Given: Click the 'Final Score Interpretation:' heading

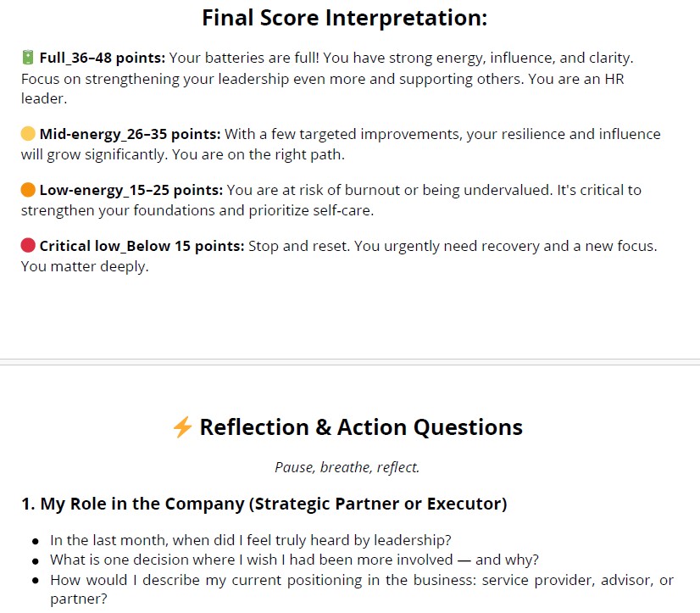Looking at the screenshot, I should pyautogui.click(x=344, y=18).
